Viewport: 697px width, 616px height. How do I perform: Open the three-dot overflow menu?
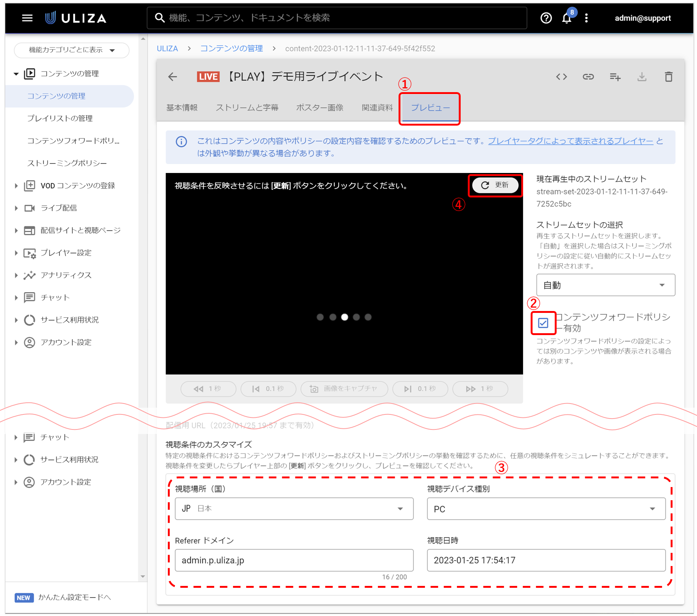click(586, 18)
